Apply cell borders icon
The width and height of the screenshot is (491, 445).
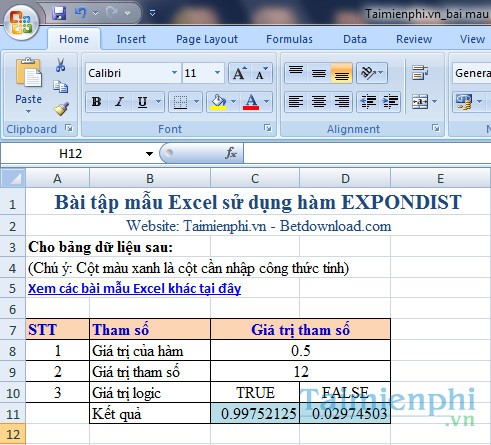pos(180,102)
